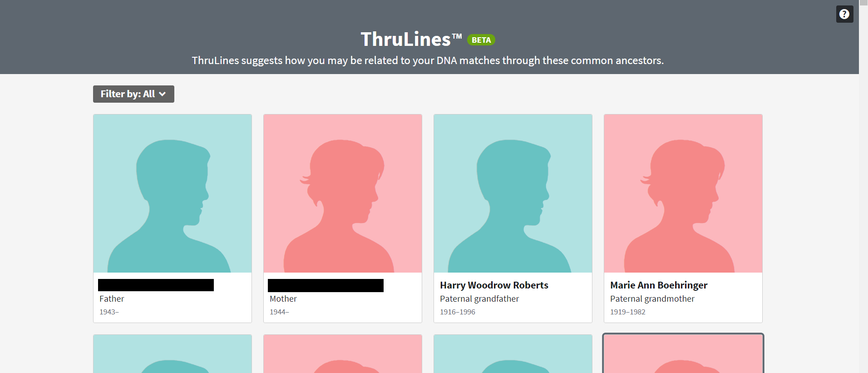Click the Harry Woodrow Roberts name

pos(494,285)
